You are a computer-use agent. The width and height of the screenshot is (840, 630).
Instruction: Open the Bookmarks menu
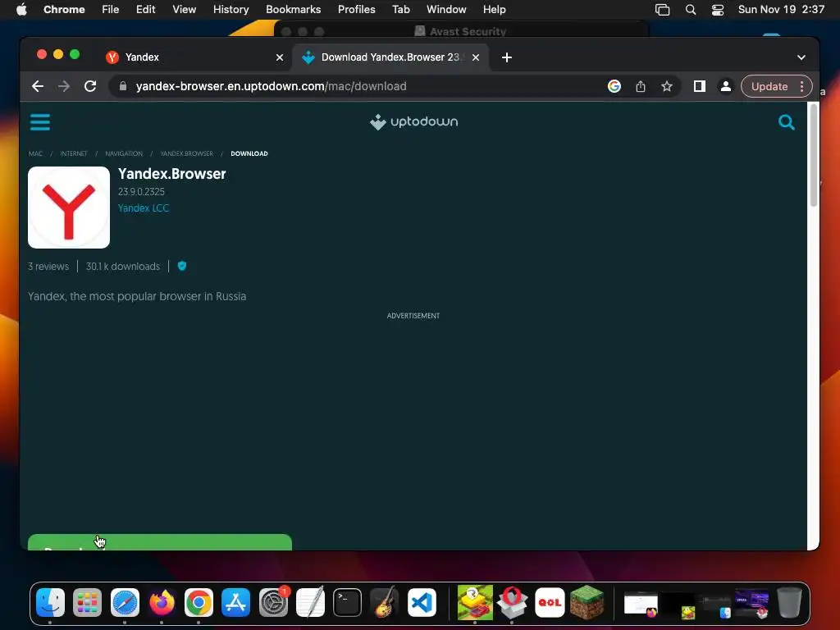coord(293,10)
